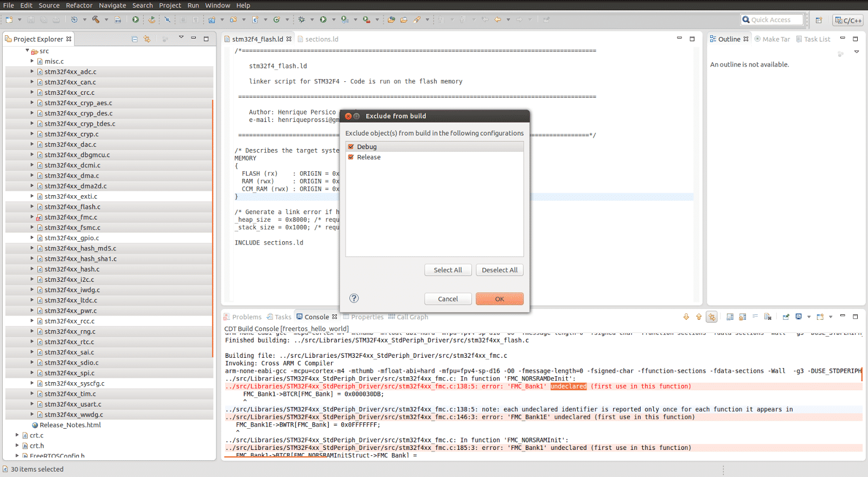Open the Refactor menu
Screen dimensions: 868x477
79,5
